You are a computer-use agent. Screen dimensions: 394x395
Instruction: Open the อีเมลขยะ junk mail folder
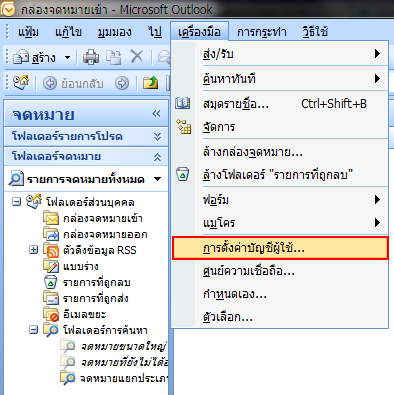point(85,314)
